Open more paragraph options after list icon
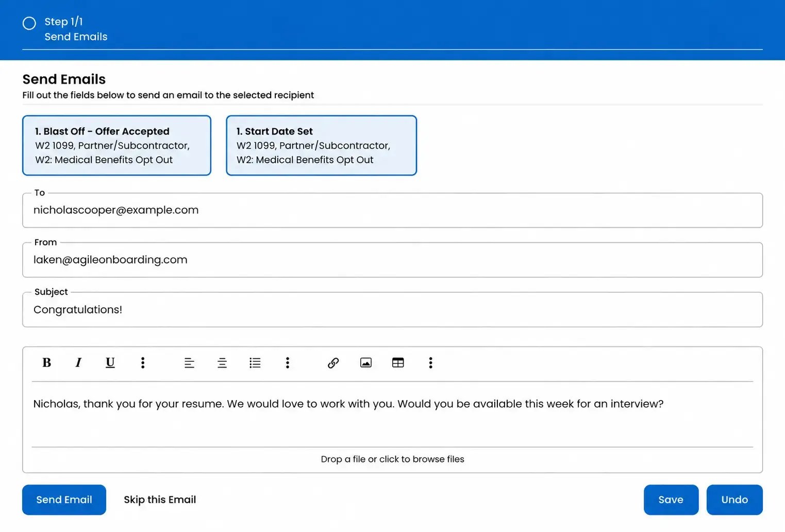The height and width of the screenshot is (532, 785). (288, 363)
